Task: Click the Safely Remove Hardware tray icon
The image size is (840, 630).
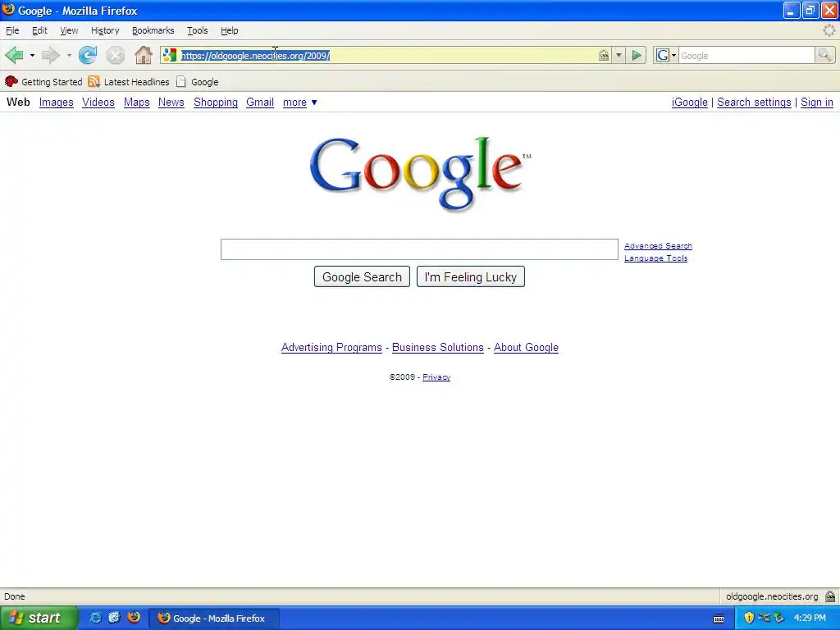Action: click(x=779, y=618)
